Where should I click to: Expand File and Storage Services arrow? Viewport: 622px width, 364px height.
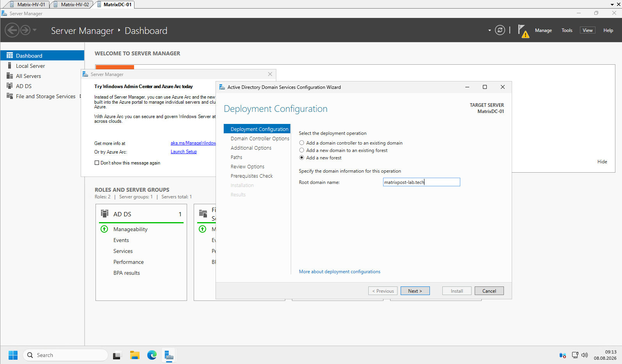[81, 96]
